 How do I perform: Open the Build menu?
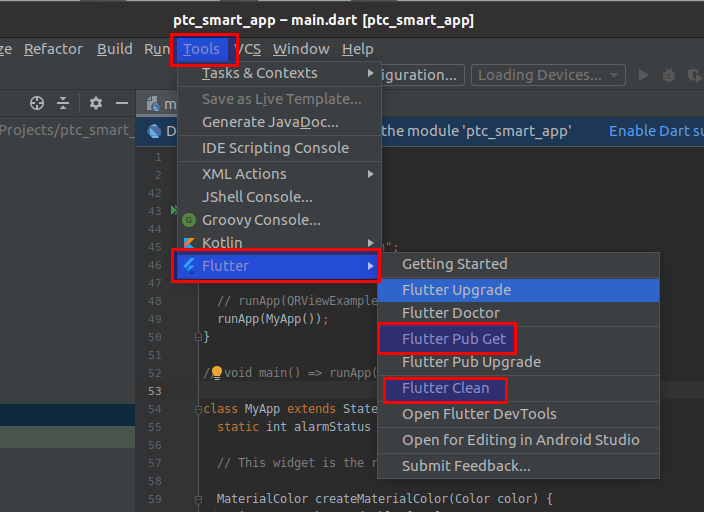114,49
